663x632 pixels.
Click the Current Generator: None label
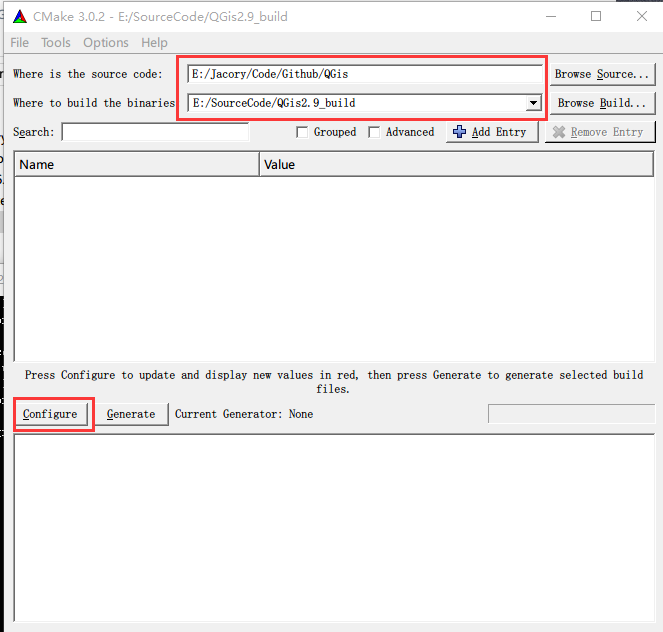click(244, 414)
